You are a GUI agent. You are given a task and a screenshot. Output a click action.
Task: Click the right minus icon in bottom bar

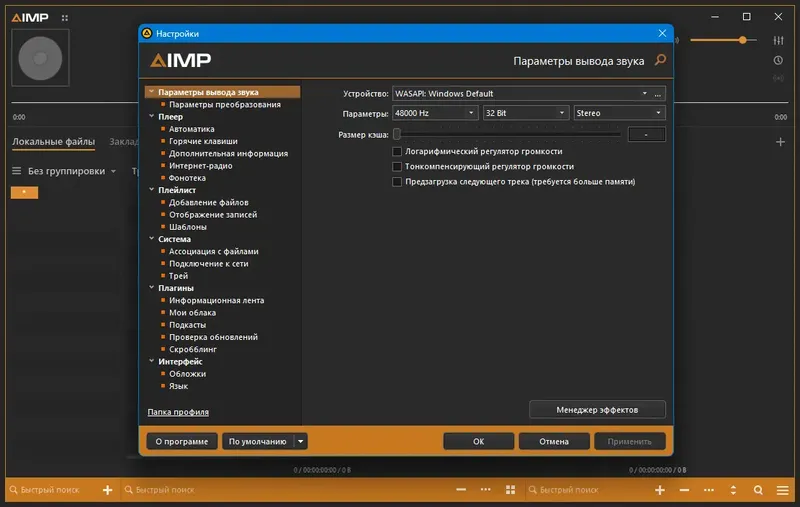click(x=684, y=490)
